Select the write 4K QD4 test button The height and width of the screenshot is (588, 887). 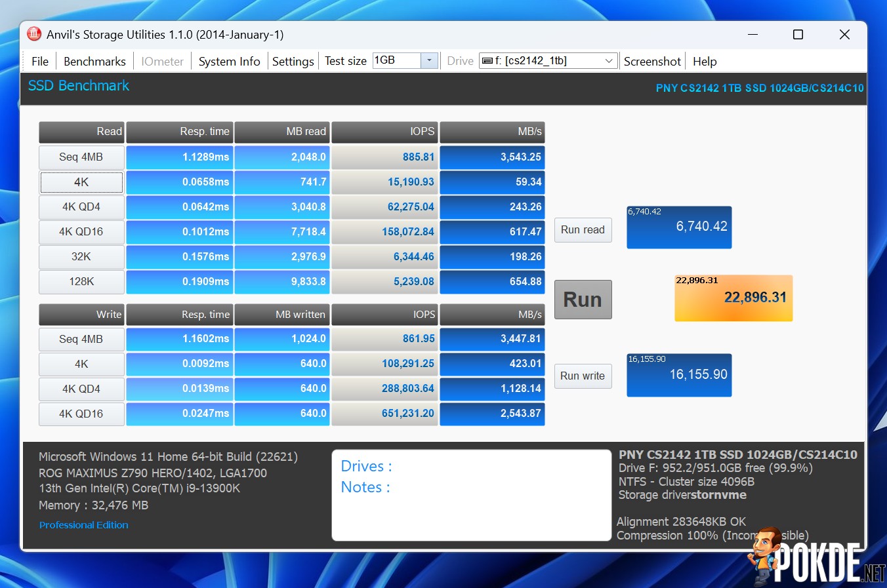click(81, 389)
